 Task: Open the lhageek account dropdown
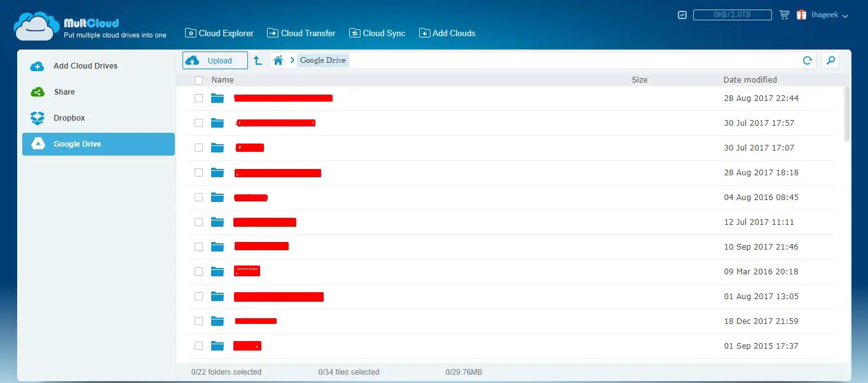click(x=830, y=15)
